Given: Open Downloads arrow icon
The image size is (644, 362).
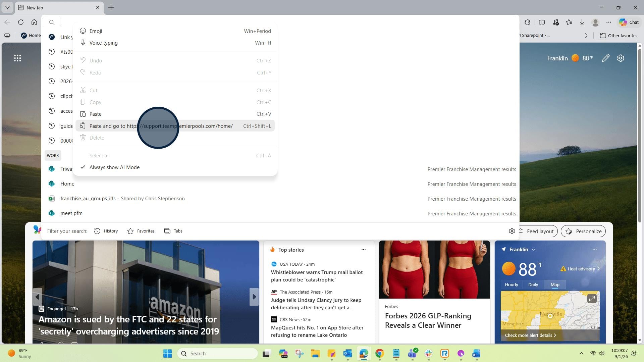Looking at the screenshot, I should click(582, 22).
